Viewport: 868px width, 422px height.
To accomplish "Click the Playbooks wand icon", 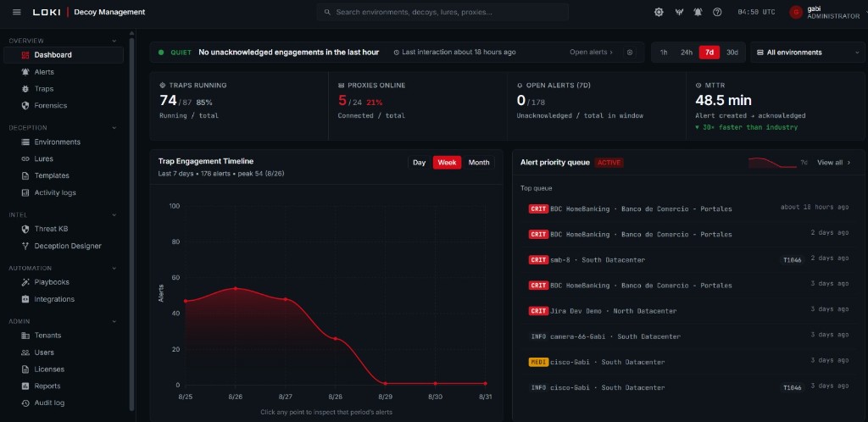I will [x=25, y=282].
